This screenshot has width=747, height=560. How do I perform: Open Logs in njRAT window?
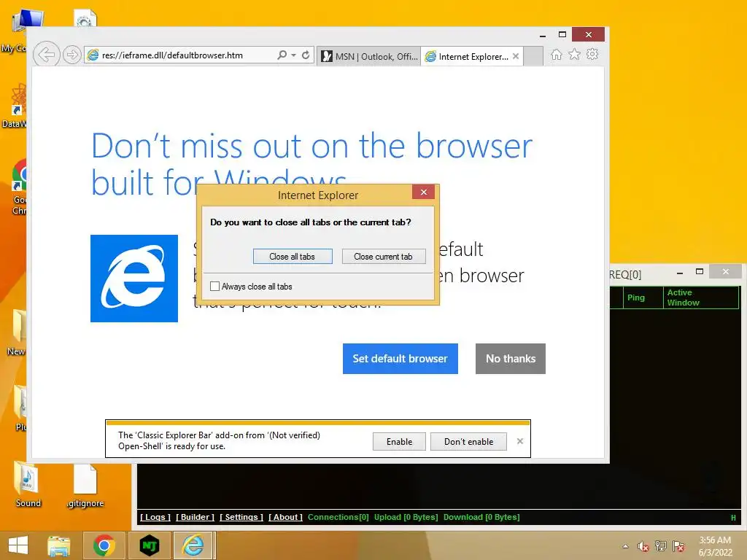(155, 517)
